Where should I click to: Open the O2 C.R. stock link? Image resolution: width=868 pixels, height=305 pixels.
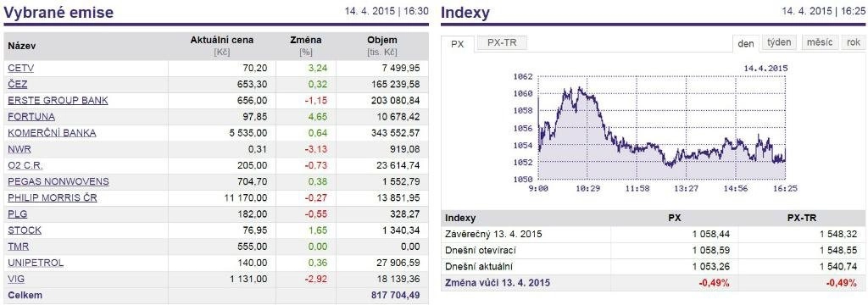[25, 165]
